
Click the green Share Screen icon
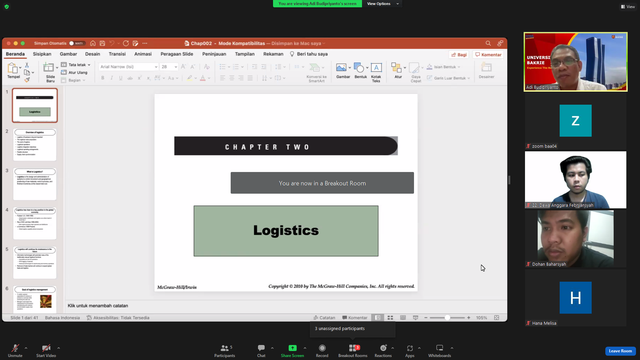tap(293, 348)
